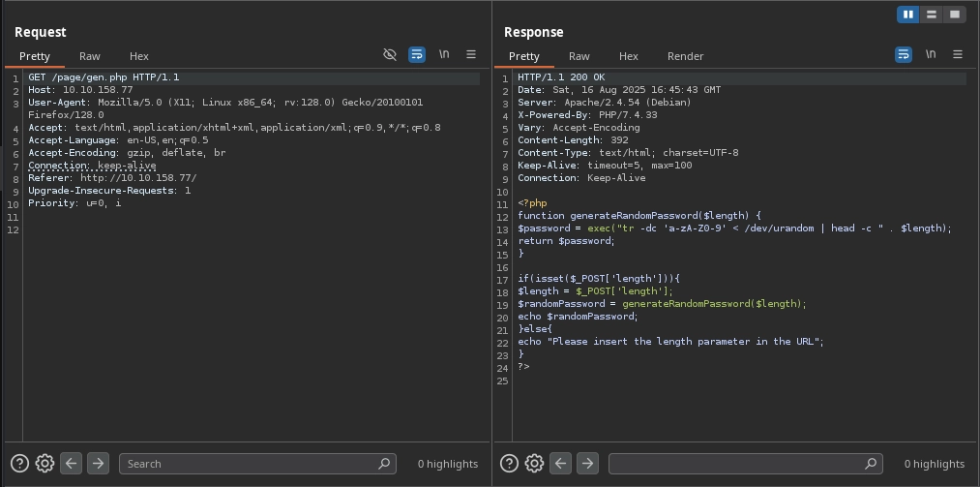Open Request search help icon

(19, 464)
